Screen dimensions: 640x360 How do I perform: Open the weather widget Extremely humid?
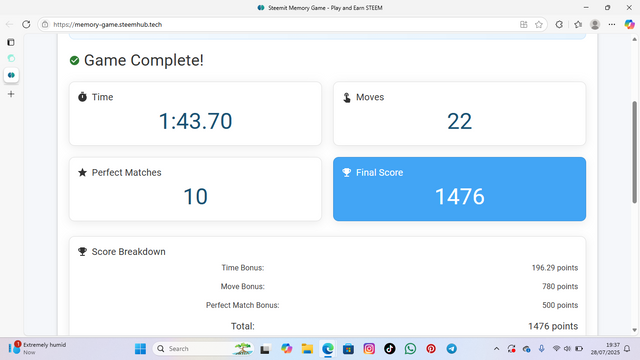tap(38, 348)
